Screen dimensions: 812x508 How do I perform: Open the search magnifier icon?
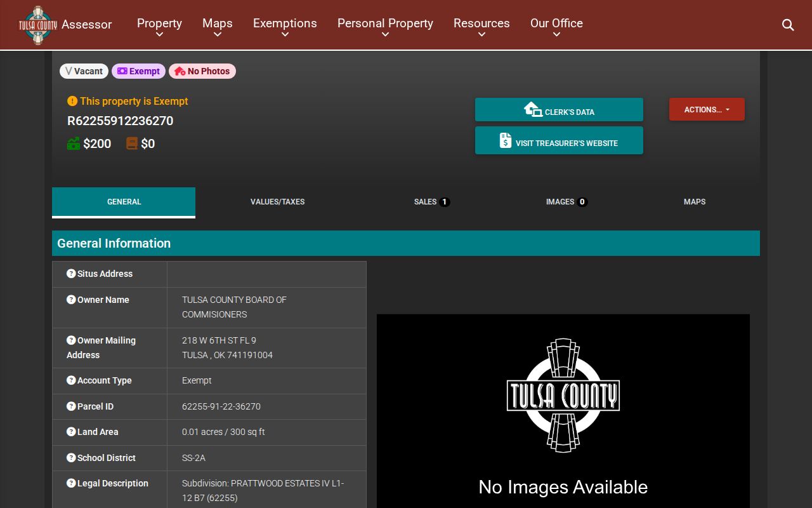click(x=788, y=25)
